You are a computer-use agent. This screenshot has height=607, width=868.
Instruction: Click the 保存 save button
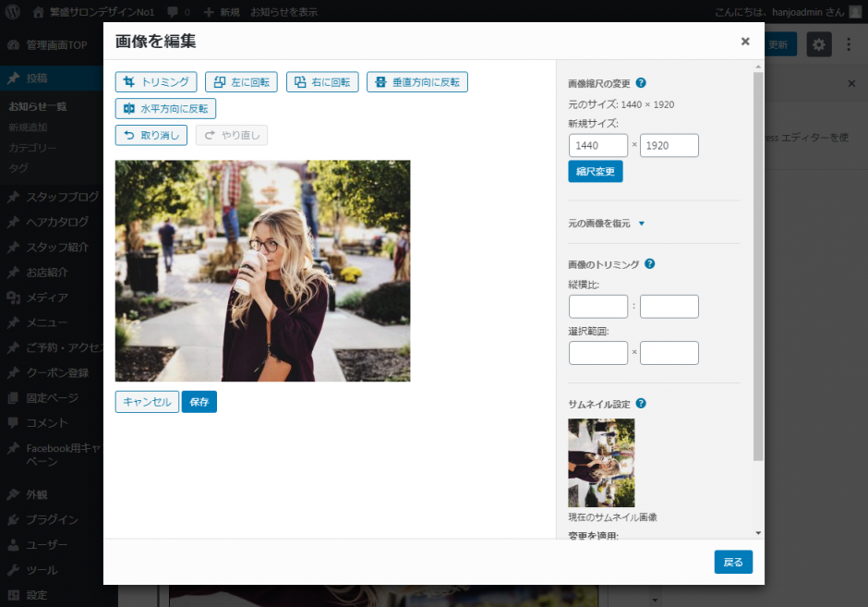[x=199, y=402]
